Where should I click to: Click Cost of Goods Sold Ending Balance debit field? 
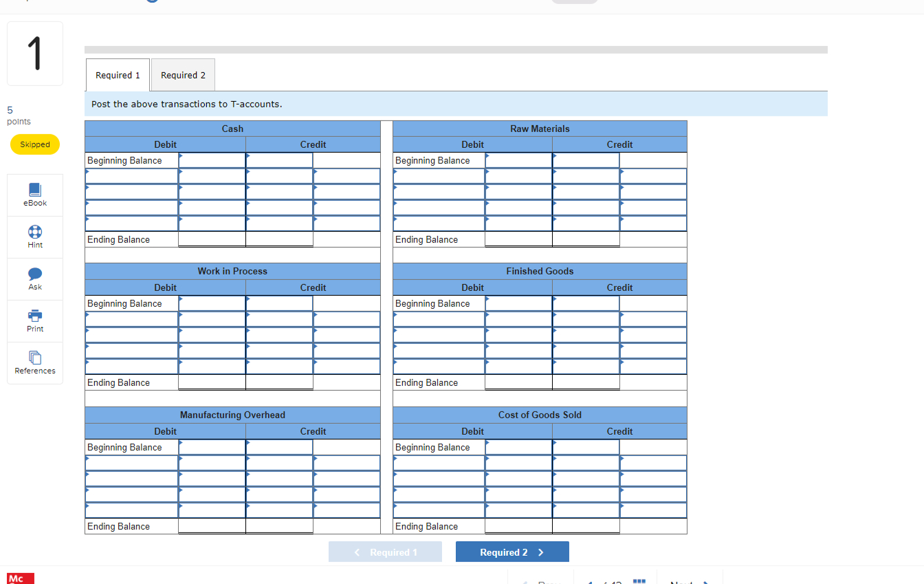[518, 526]
